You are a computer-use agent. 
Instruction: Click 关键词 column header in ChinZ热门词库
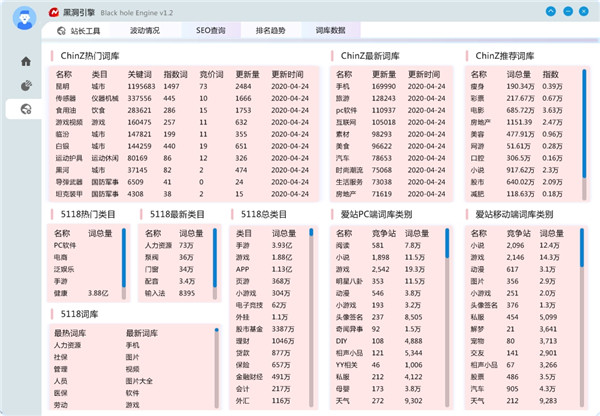click(138, 74)
